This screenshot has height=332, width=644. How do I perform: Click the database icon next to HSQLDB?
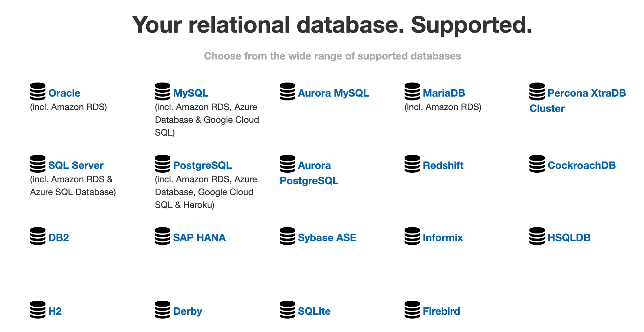[x=537, y=236]
